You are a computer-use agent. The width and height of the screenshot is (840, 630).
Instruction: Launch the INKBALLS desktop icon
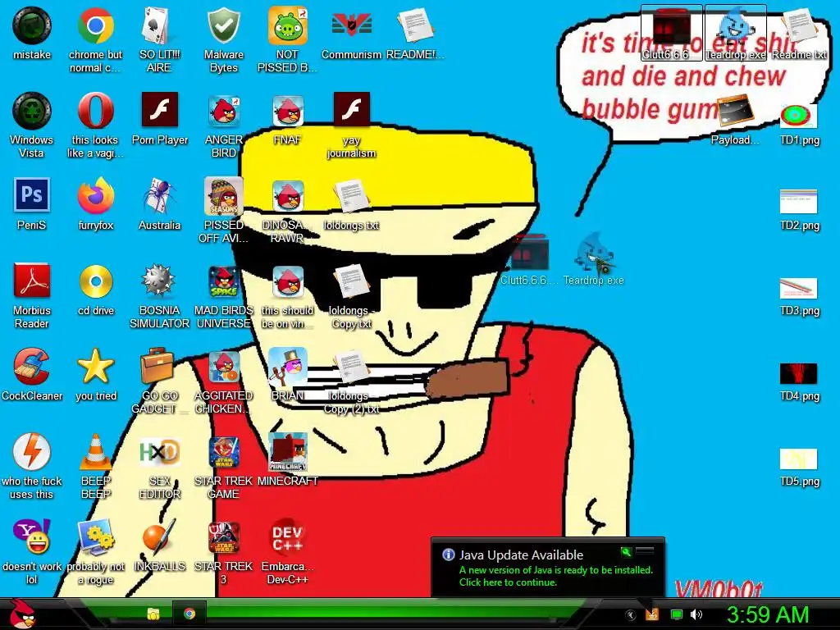(x=159, y=545)
